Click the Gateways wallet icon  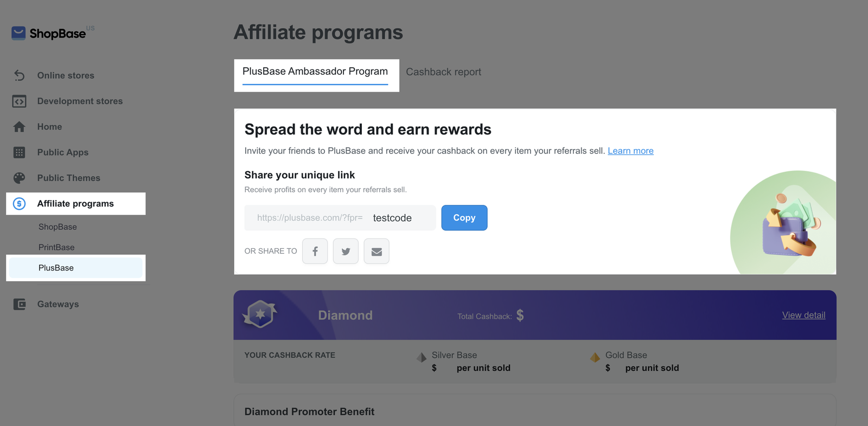pos(20,305)
